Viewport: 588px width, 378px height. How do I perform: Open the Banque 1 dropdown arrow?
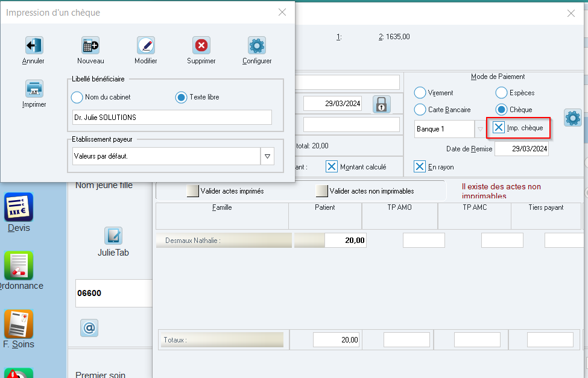pos(480,129)
